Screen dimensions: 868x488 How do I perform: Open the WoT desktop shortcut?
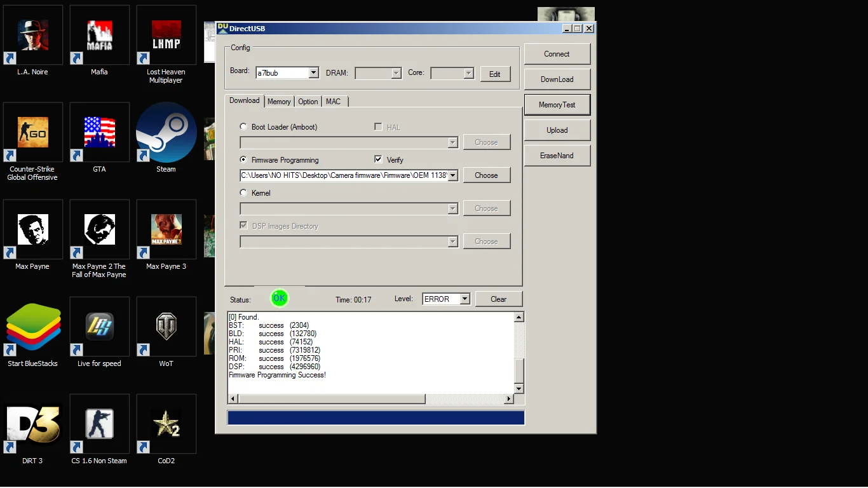pyautogui.click(x=166, y=327)
